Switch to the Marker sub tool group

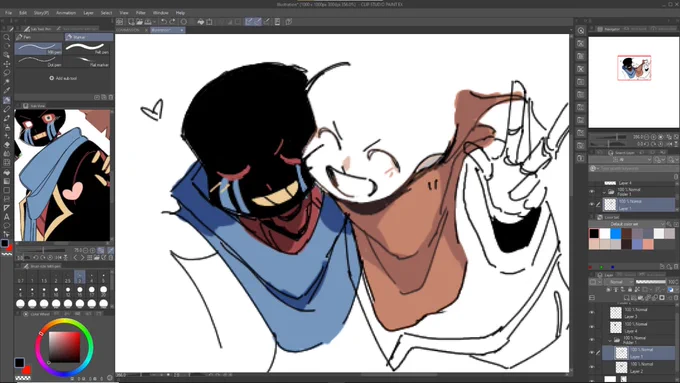point(89,37)
